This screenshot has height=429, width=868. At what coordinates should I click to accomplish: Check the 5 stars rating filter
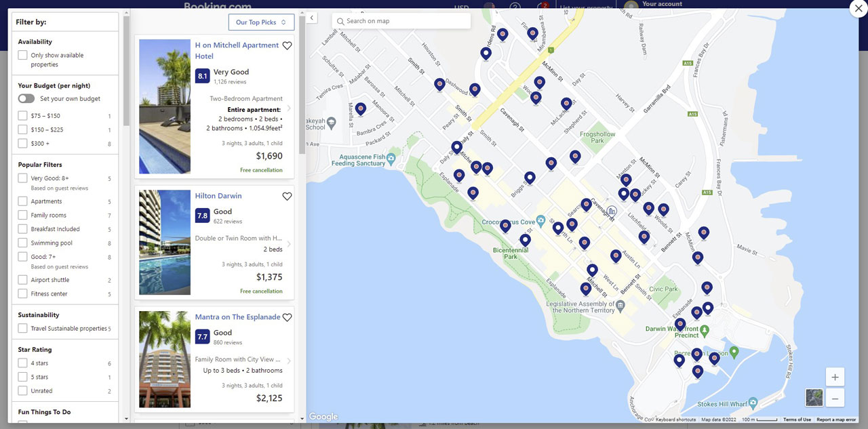(x=23, y=377)
